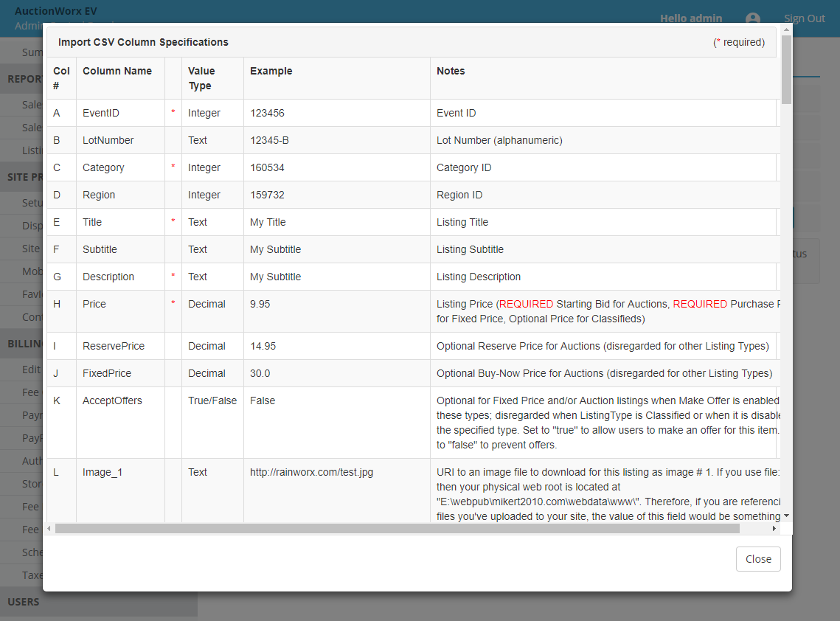
Task: Select the Subtitle column name cell
Action: (x=120, y=250)
